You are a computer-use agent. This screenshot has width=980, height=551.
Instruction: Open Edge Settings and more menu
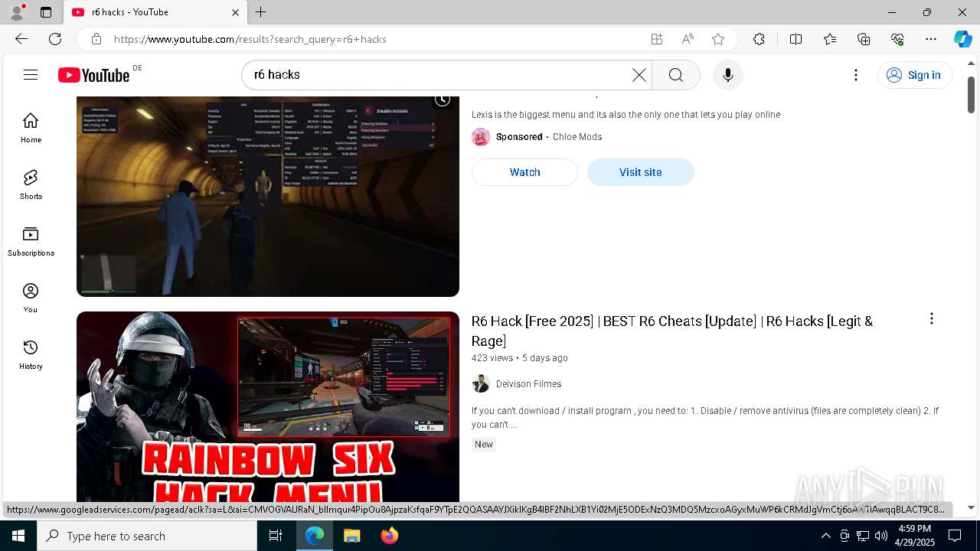pos(931,39)
